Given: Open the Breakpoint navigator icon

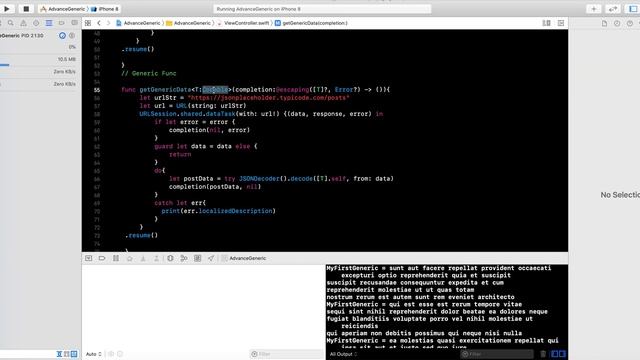Looking at the screenshot, I should [x=62, y=23].
